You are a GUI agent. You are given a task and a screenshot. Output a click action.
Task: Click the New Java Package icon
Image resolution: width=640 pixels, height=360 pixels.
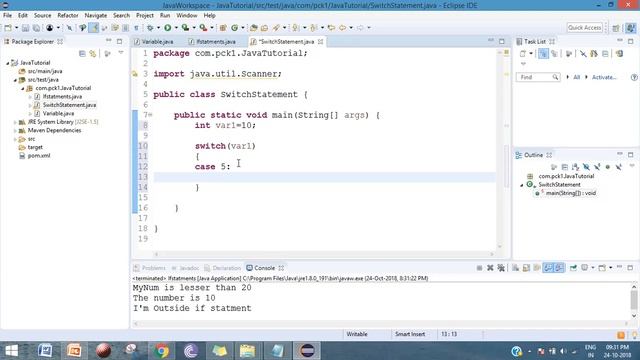[x=223, y=28]
